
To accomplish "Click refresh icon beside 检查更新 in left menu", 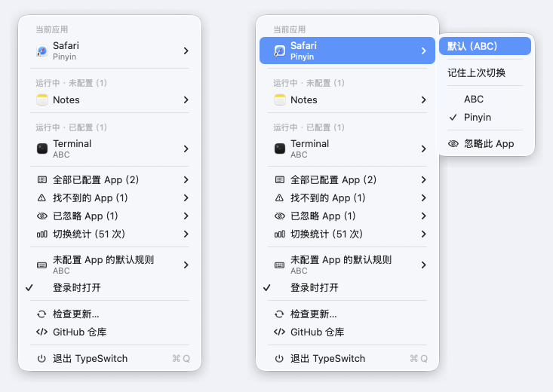I will 42,314.
